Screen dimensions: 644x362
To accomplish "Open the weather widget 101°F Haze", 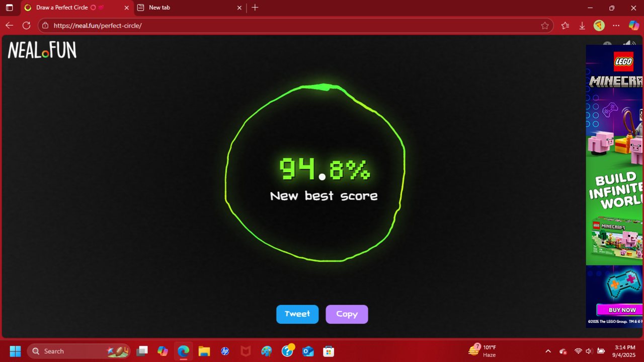I will point(482,351).
